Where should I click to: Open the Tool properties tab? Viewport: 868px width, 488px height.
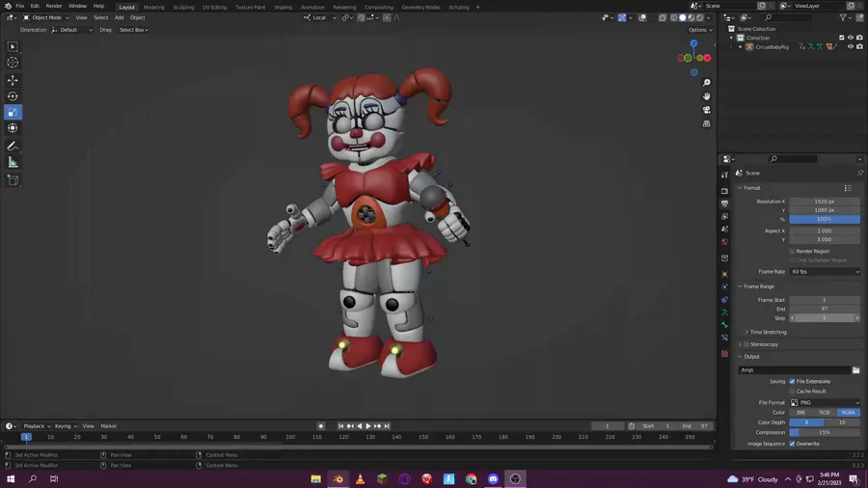pos(724,175)
